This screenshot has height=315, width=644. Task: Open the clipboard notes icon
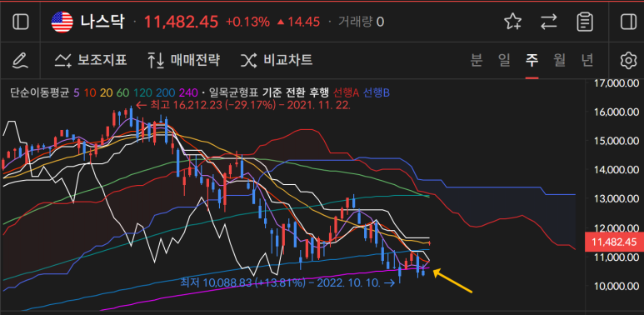pos(585,22)
